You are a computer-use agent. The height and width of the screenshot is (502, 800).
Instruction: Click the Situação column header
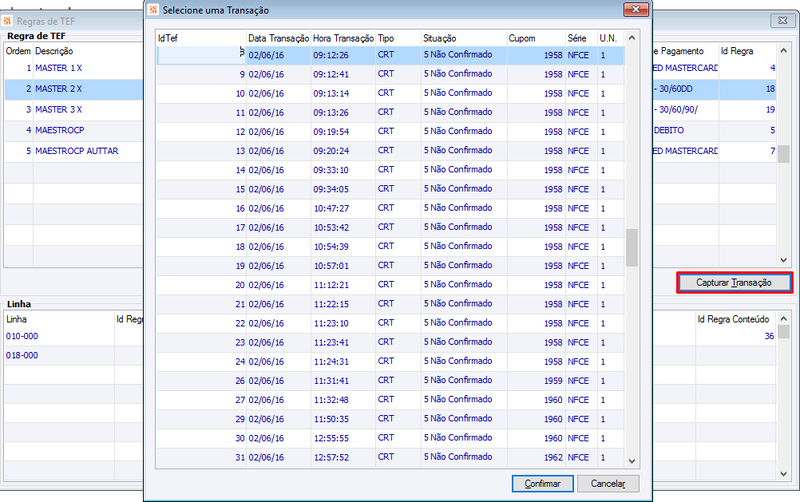click(x=464, y=38)
